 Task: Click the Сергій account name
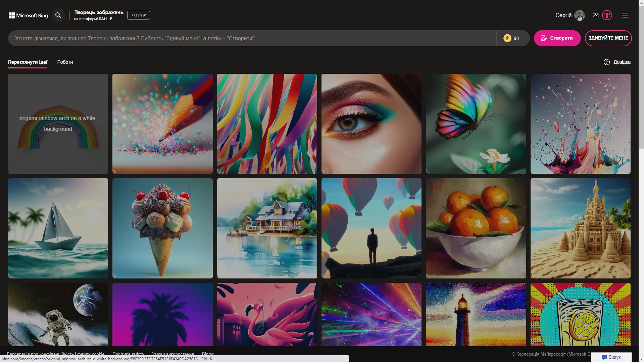point(563,15)
